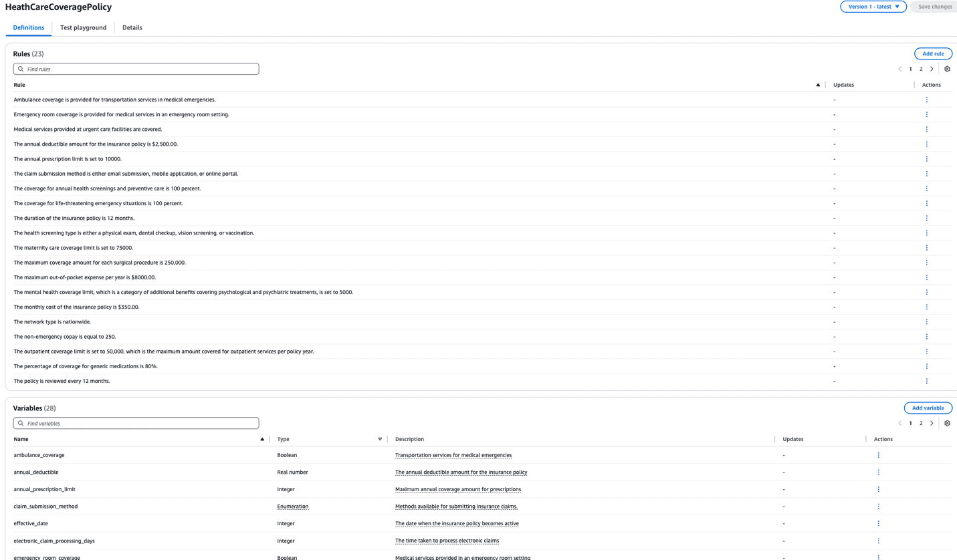Open the Version 1 - latest dropdown
957x560 pixels.
click(x=873, y=7)
